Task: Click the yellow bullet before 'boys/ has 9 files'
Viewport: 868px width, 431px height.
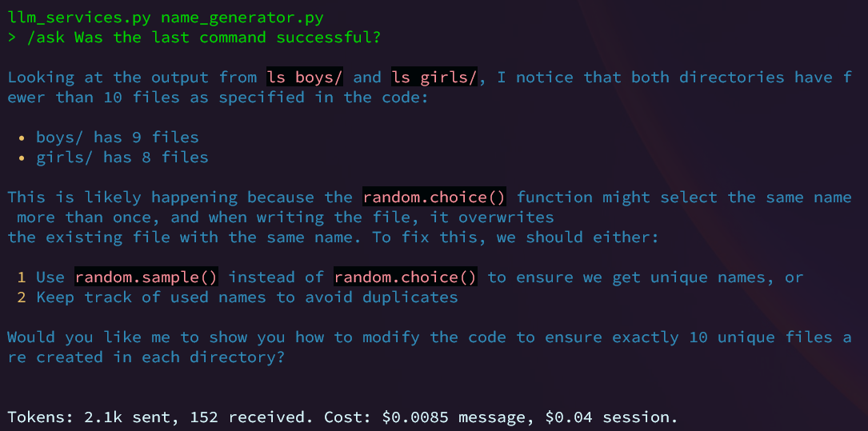Action: pos(22,138)
